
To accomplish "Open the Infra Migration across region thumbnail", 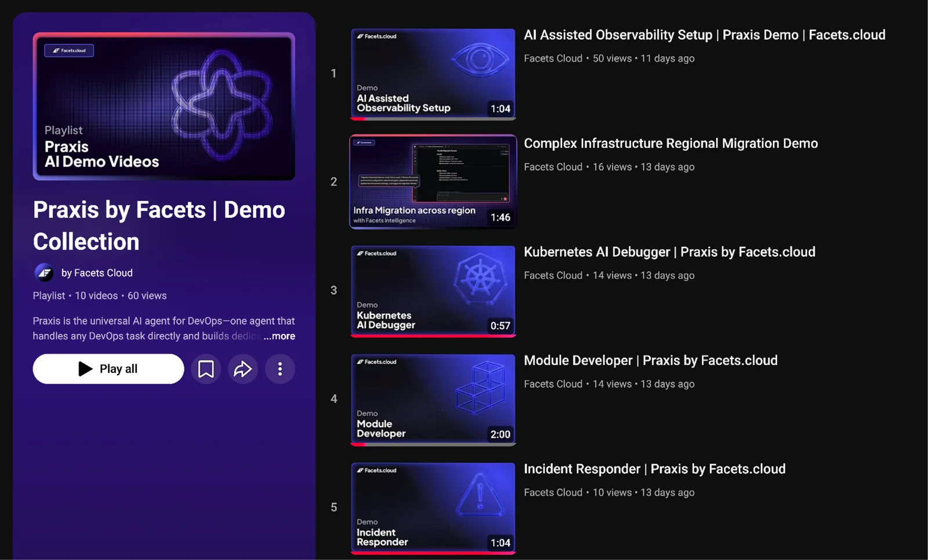I will (433, 182).
